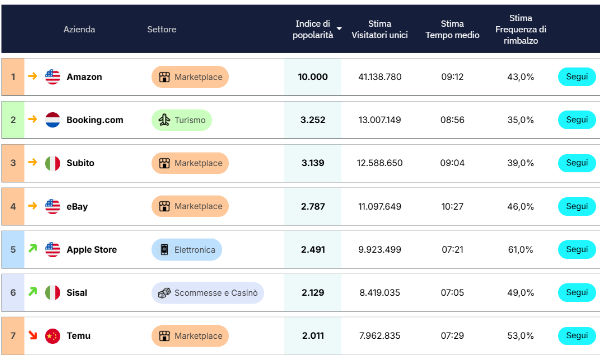Click unique visitors value 9.923.499
Screen dimensions: 600x360
(380, 250)
